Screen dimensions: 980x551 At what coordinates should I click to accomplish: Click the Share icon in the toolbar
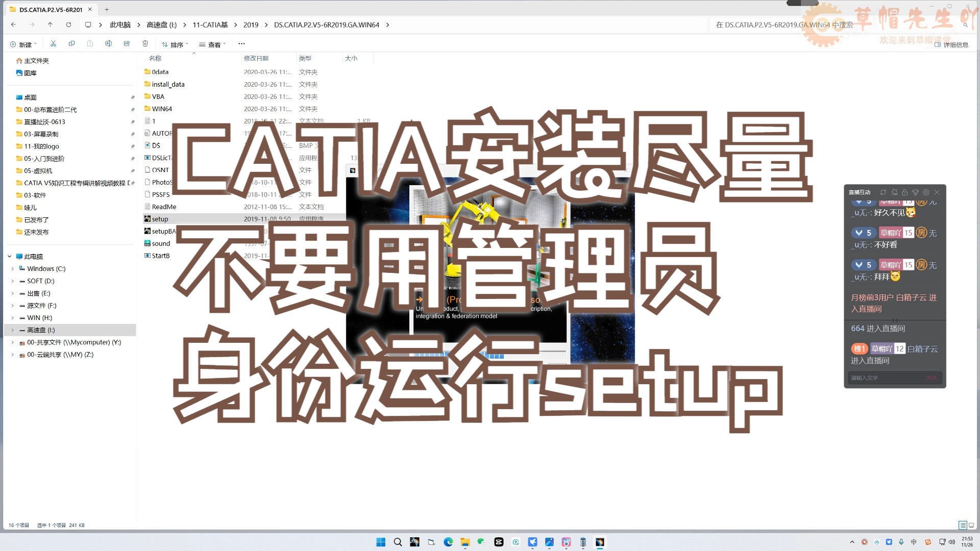127,44
